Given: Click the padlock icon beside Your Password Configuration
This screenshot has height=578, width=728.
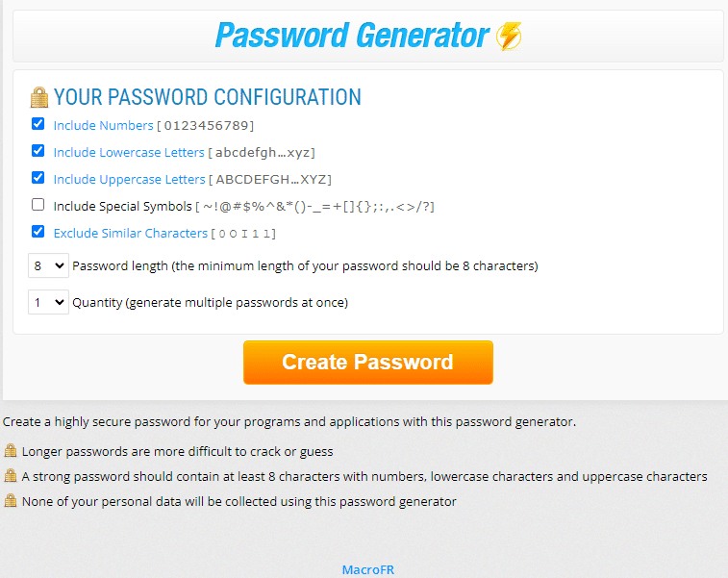Looking at the screenshot, I should pyautogui.click(x=38, y=97).
